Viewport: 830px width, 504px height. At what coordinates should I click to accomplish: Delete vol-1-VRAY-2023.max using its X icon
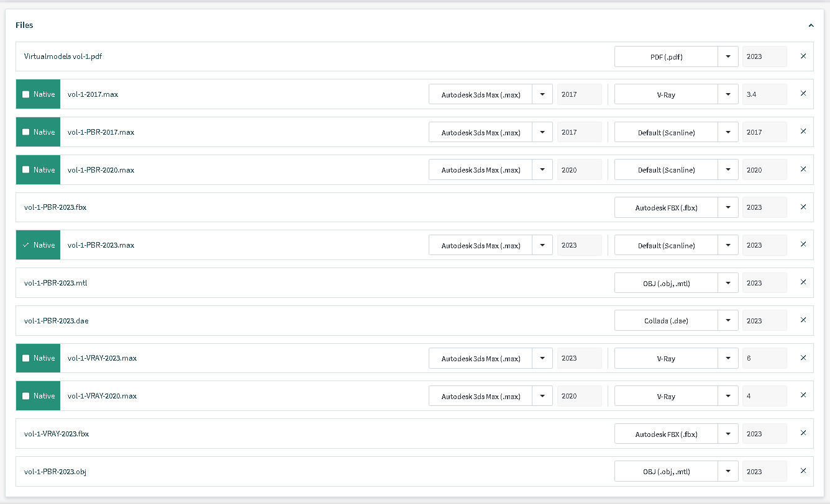click(x=803, y=358)
